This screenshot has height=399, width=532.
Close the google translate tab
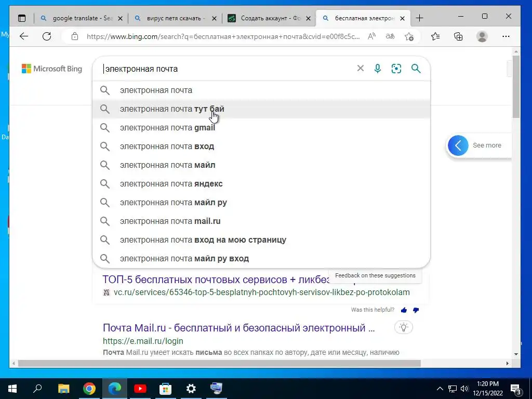120,18
